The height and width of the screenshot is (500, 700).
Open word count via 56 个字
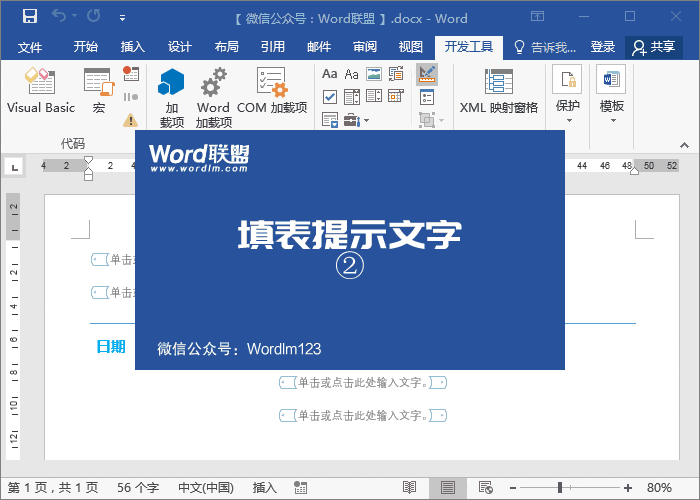pos(138,488)
